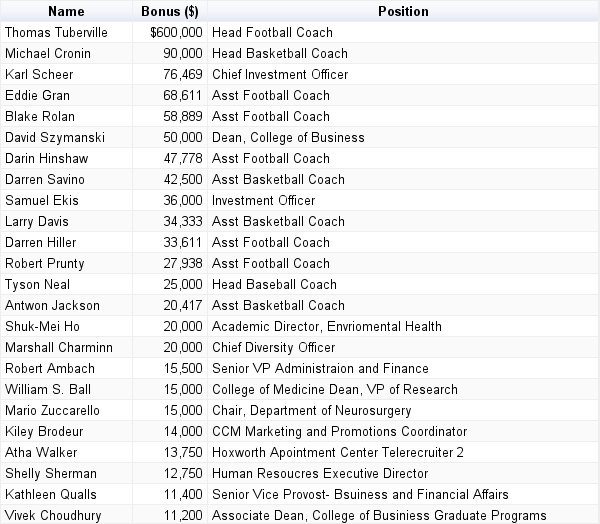
Task: Click the Position column header
Action: click(403, 12)
